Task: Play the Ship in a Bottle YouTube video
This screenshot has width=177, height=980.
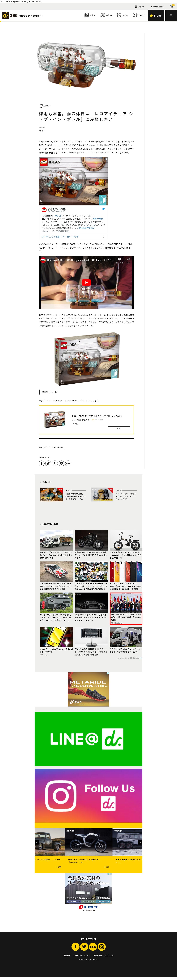Action: coord(86,282)
